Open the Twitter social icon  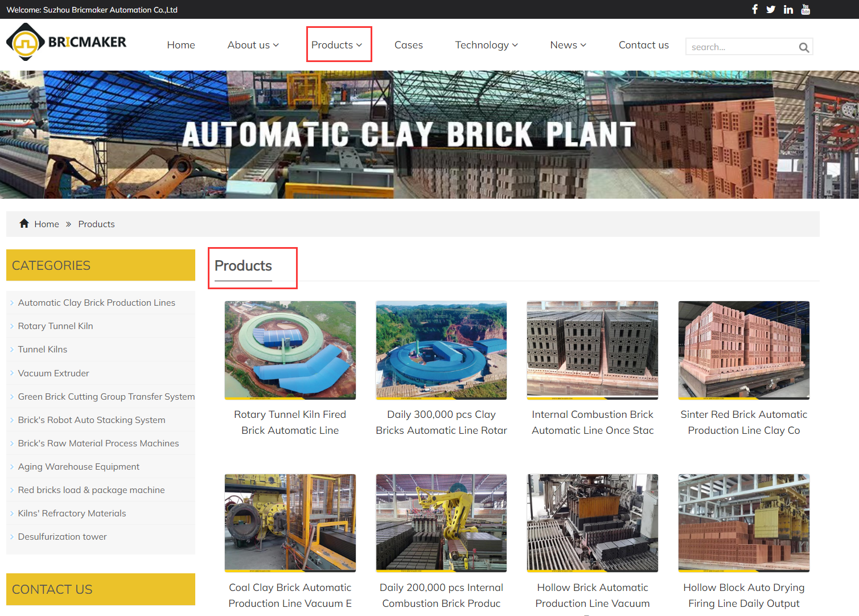(x=771, y=9)
